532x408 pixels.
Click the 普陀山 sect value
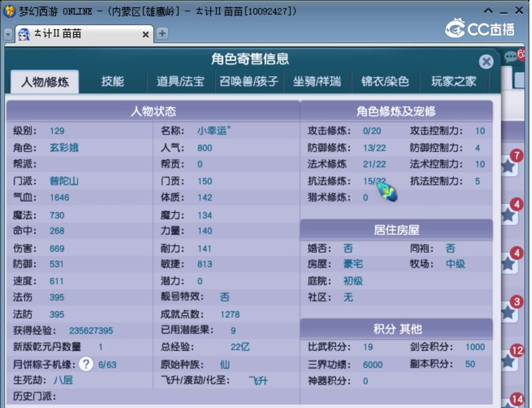pyautogui.click(x=64, y=181)
